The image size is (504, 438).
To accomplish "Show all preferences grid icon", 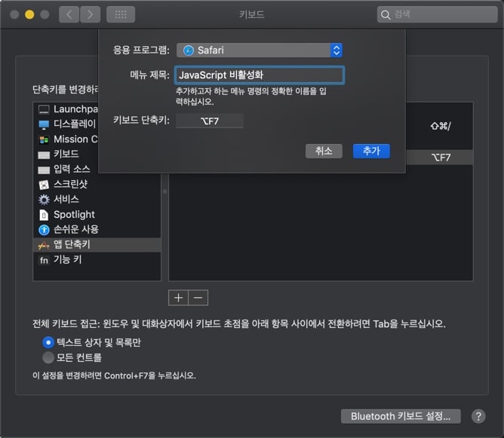I will pyautogui.click(x=121, y=14).
